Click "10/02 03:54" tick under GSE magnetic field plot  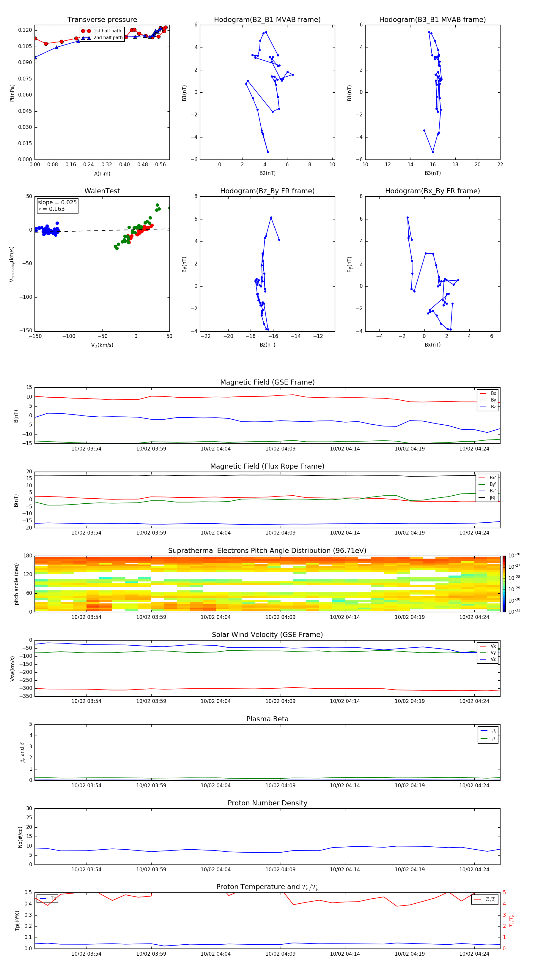[86, 449]
